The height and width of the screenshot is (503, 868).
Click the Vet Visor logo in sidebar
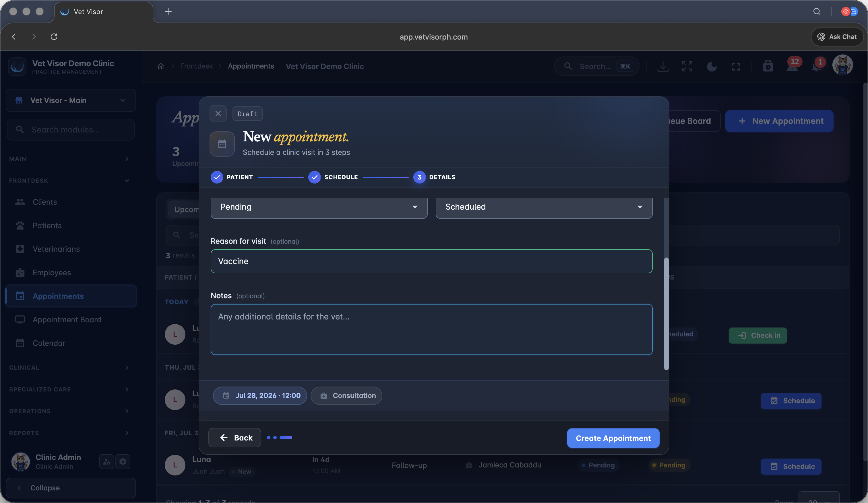(x=17, y=67)
